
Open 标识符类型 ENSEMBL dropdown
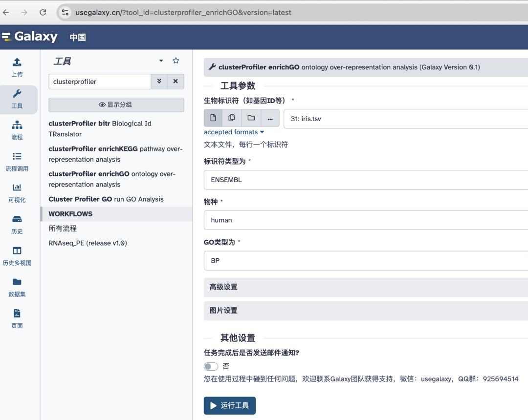coord(366,180)
